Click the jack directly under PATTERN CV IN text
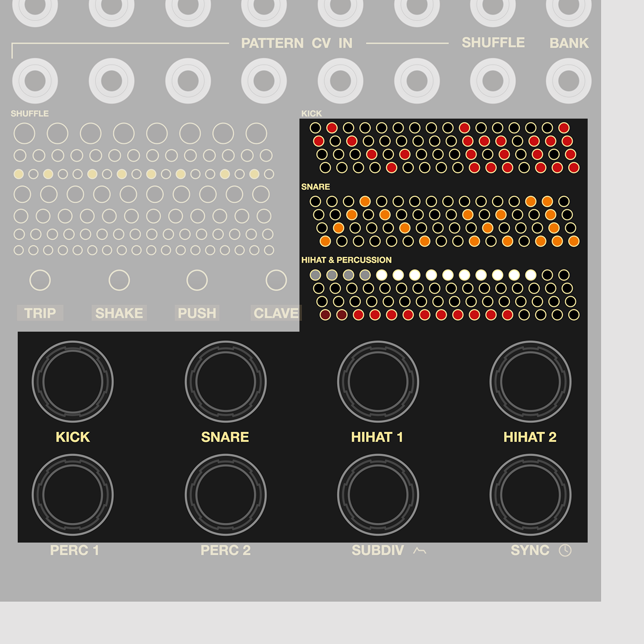 pos(264,81)
